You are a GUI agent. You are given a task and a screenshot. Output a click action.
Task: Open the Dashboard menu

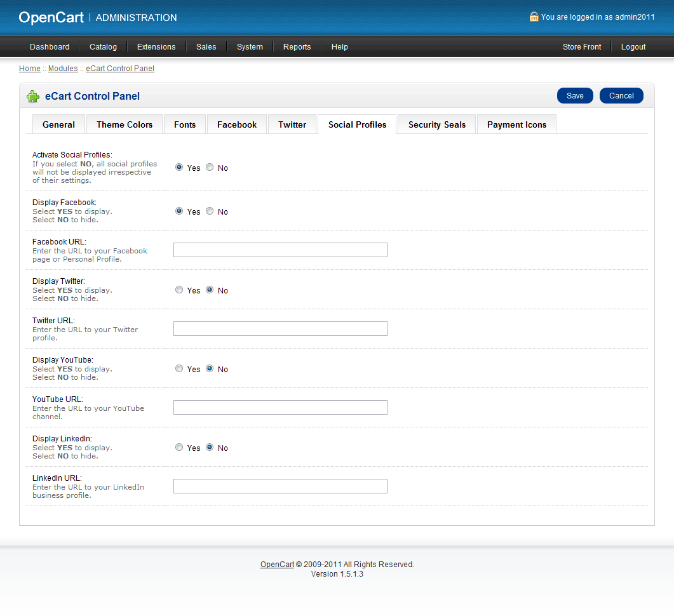tap(50, 47)
